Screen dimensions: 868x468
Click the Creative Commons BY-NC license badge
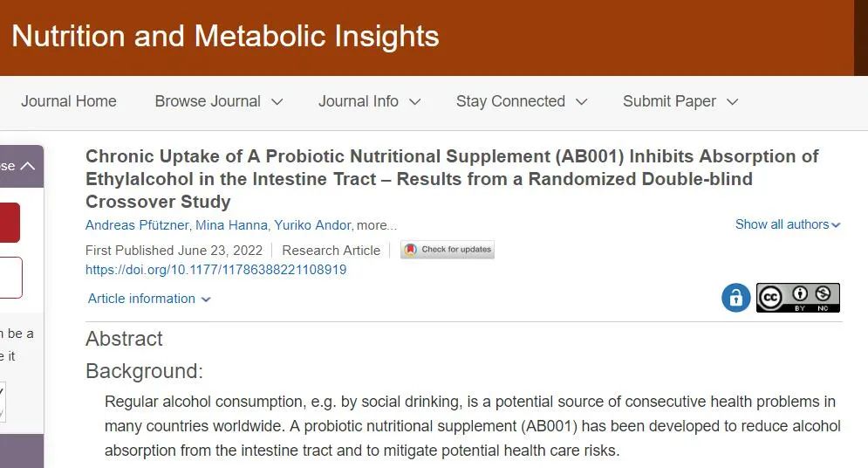click(x=797, y=298)
